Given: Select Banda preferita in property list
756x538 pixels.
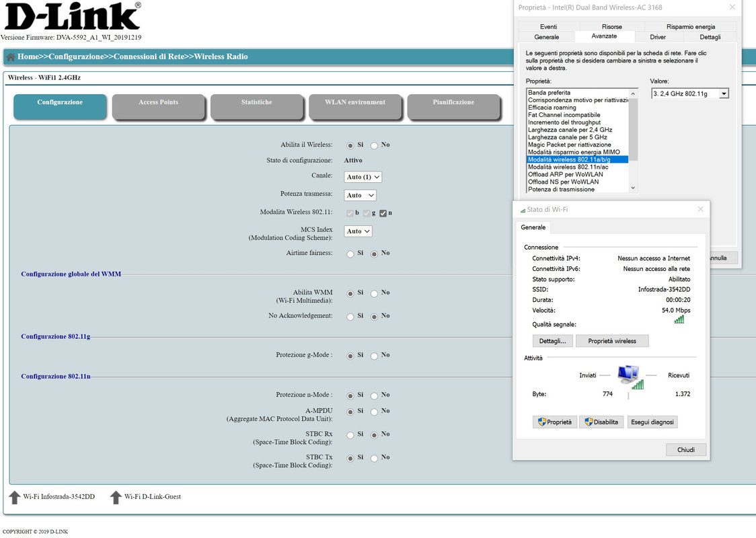Looking at the screenshot, I should pyautogui.click(x=578, y=93).
